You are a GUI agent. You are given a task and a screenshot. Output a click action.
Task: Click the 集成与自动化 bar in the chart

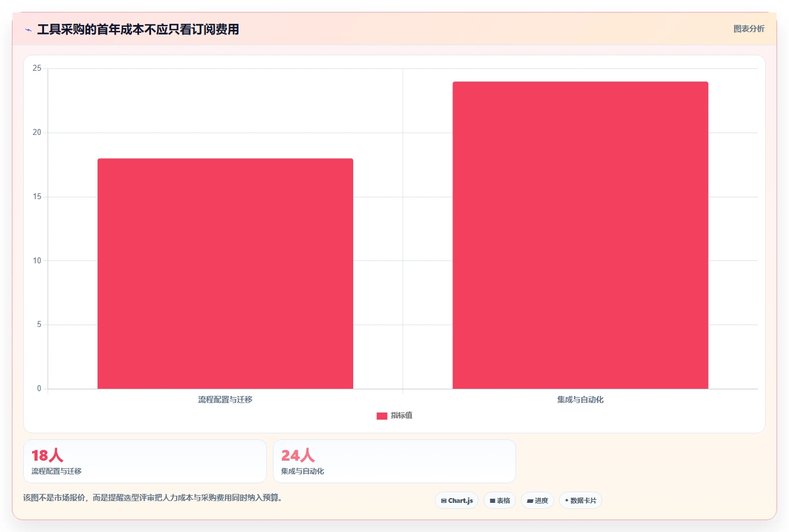click(x=580, y=235)
